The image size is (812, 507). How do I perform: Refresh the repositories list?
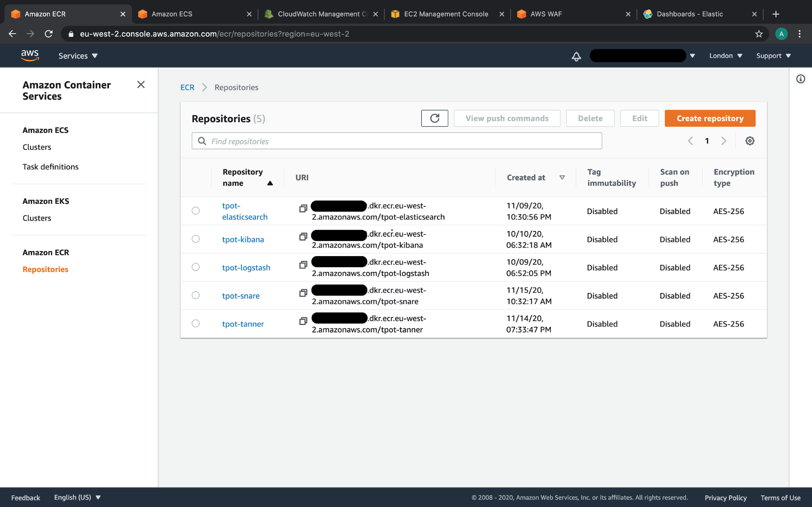tap(434, 118)
